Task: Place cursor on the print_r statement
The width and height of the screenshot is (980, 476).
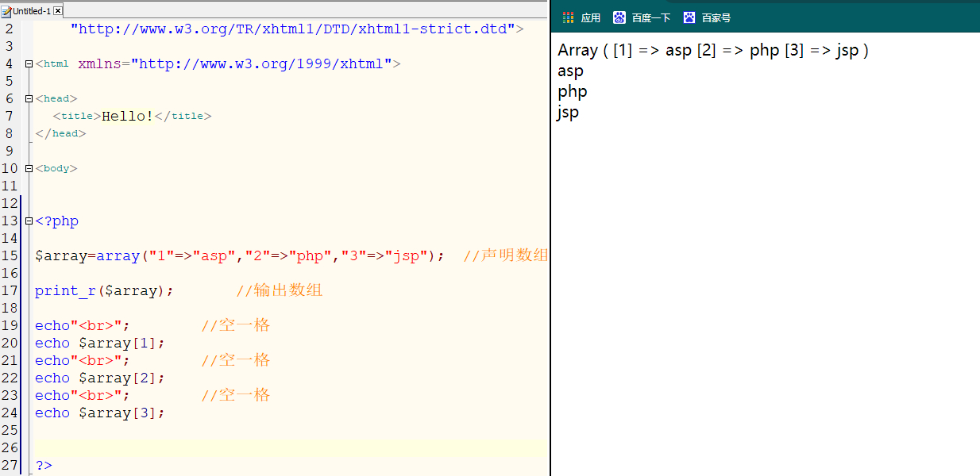Action: pyautogui.click(x=103, y=290)
